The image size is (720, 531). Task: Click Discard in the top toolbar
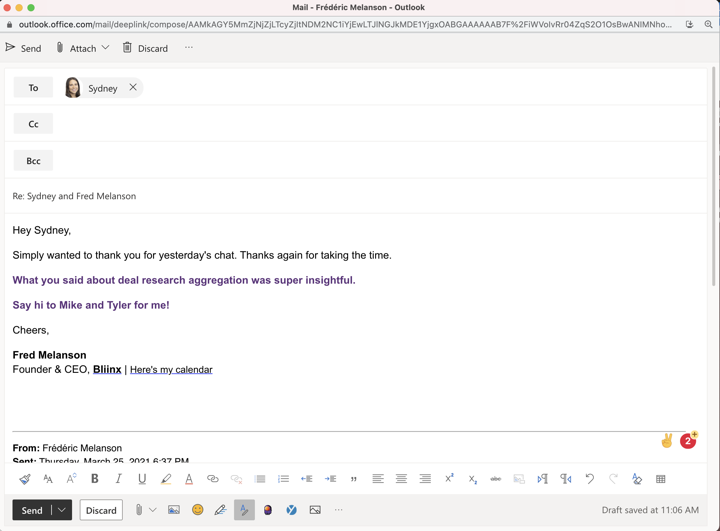[145, 48]
